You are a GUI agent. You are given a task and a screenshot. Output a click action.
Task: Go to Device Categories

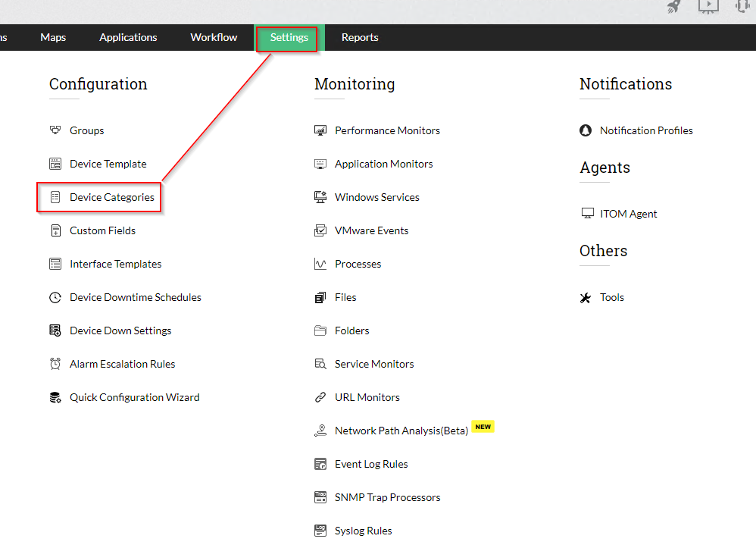(x=112, y=197)
